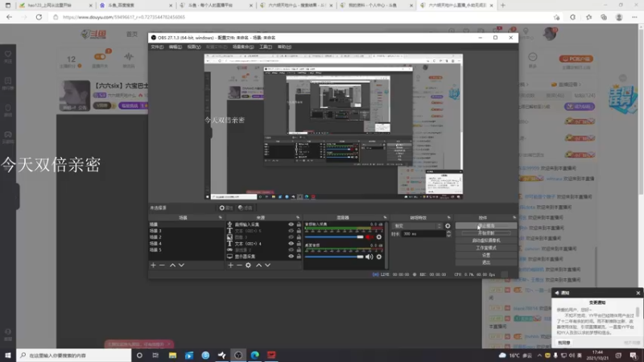Click the 开始录制 start recording button

coord(486,233)
